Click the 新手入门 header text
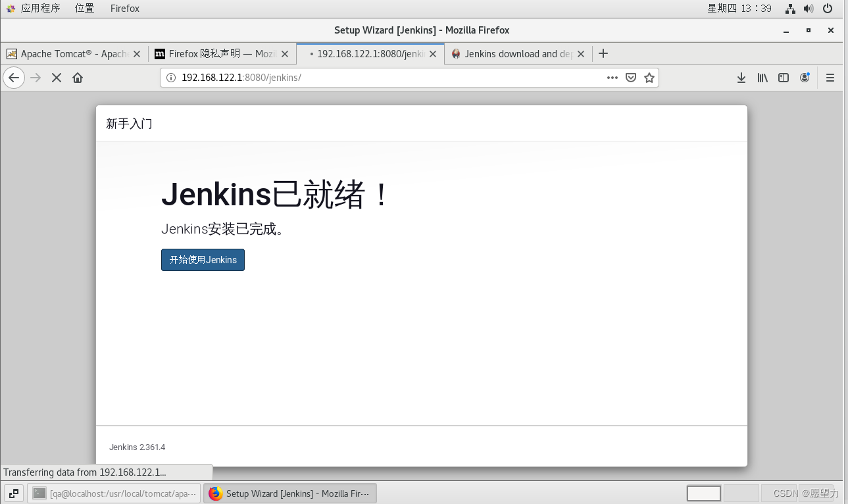 coord(129,124)
